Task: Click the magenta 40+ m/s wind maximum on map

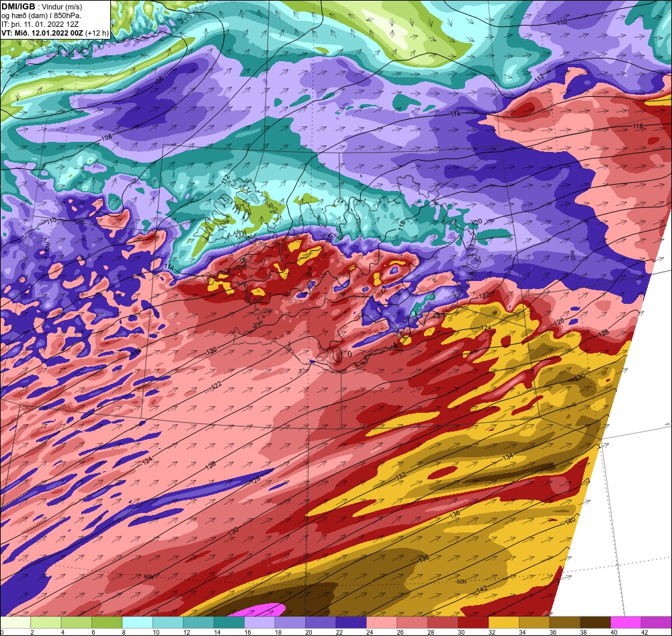Action: pyautogui.click(x=259, y=610)
